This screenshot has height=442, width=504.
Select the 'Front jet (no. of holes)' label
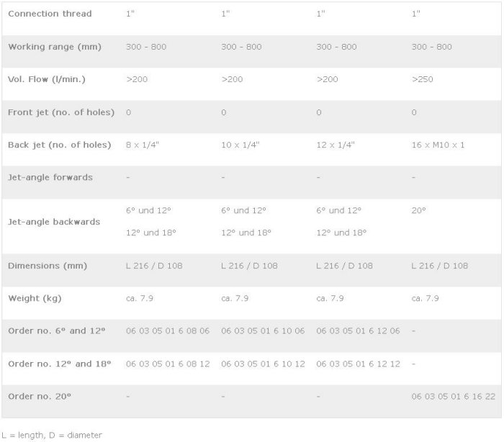(x=59, y=112)
